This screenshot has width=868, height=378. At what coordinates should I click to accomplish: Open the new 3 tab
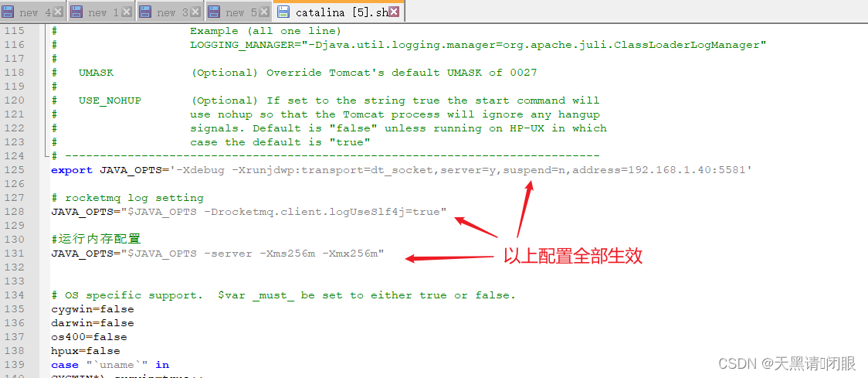click(170, 12)
